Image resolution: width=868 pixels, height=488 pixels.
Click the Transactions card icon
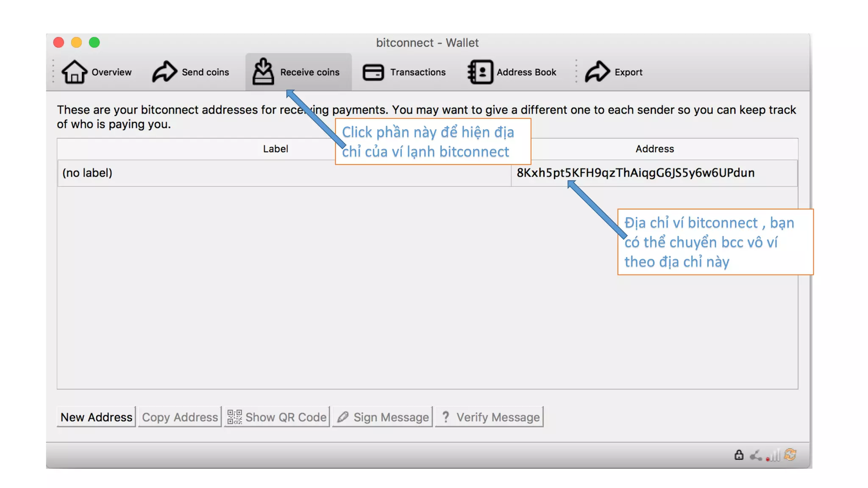tap(373, 72)
